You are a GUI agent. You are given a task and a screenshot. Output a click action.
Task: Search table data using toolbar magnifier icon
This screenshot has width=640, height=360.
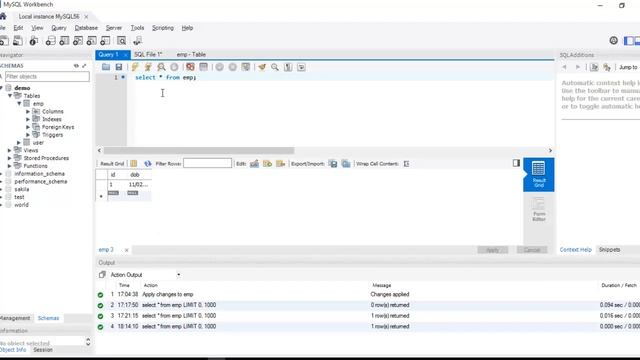pos(121,40)
